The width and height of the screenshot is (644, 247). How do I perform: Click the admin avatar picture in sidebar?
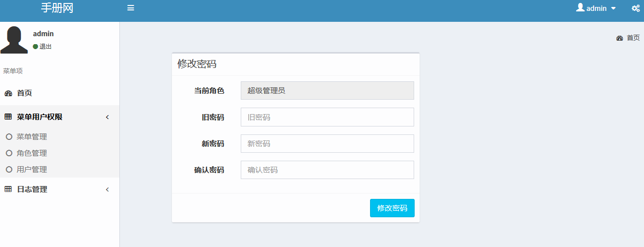click(x=14, y=40)
